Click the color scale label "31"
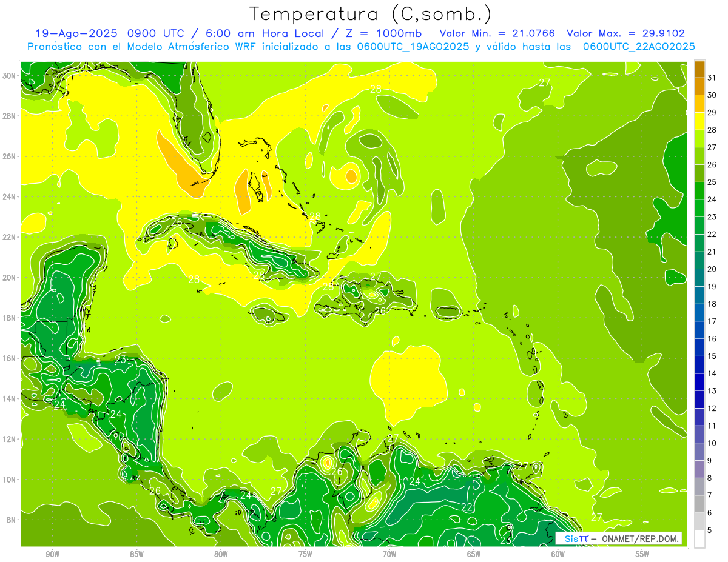728x562 pixels. (x=712, y=78)
